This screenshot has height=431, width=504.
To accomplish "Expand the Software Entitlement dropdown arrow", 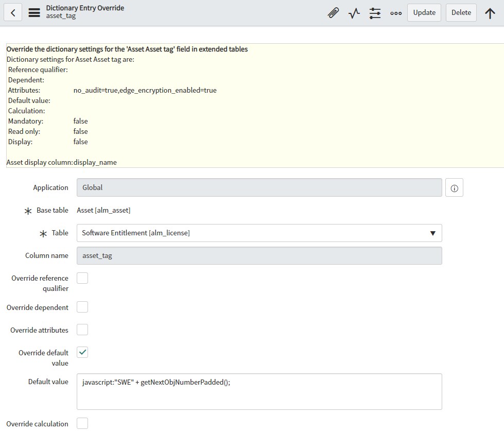I will 433,233.
